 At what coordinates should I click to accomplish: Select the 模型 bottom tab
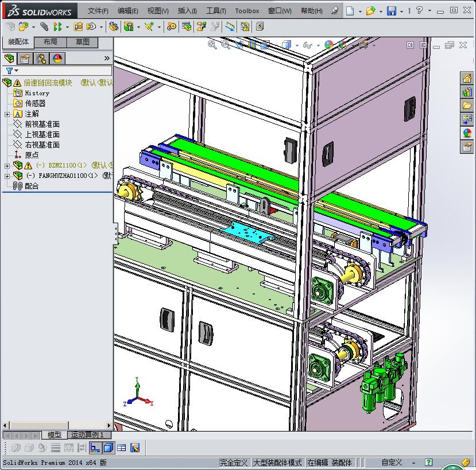click(55, 435)
